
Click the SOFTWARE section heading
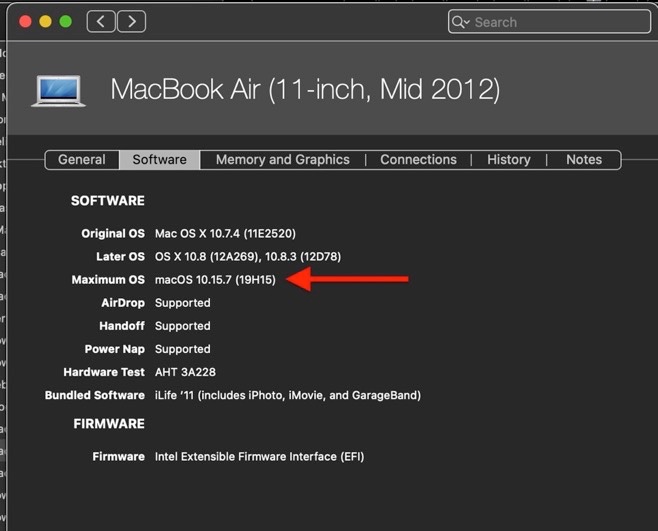[x=108, y=201]
